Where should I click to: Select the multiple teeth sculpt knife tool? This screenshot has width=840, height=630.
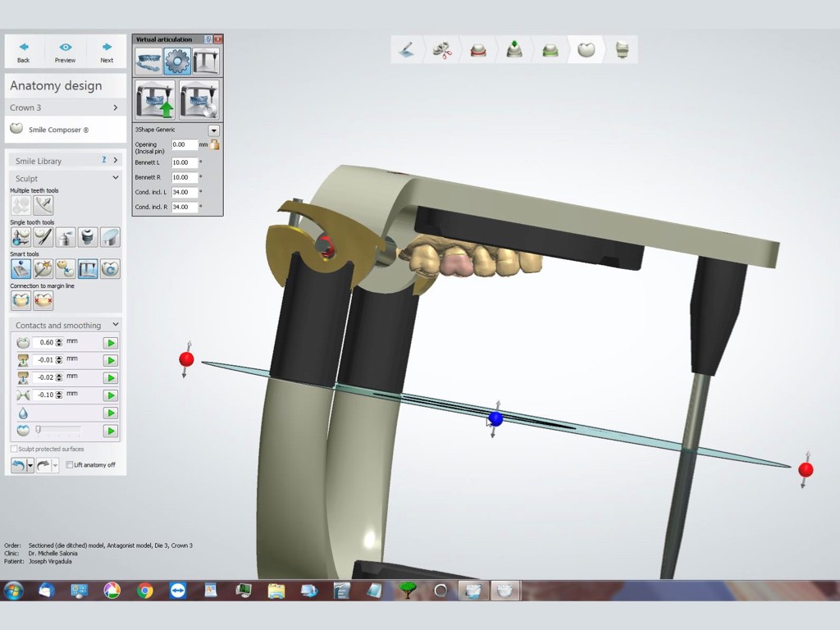tap(42, 206)
